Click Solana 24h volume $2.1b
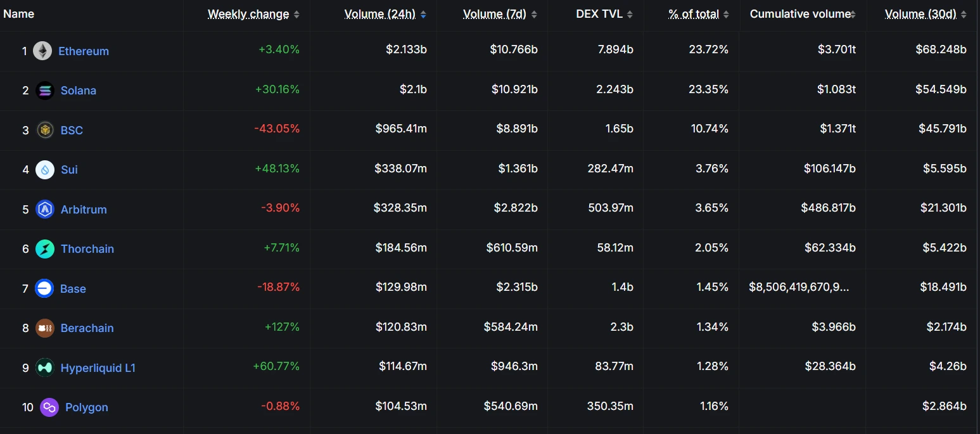This screenshot has width=980, height=434. tap(413, 89)
